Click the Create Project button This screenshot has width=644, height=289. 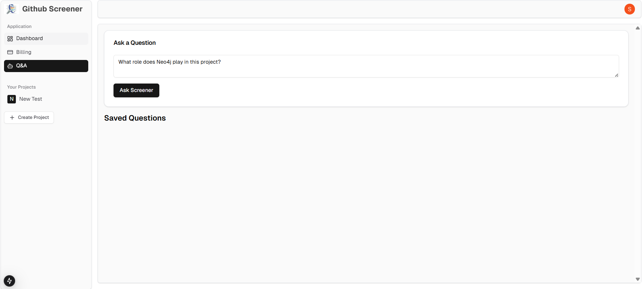(29, 118)
